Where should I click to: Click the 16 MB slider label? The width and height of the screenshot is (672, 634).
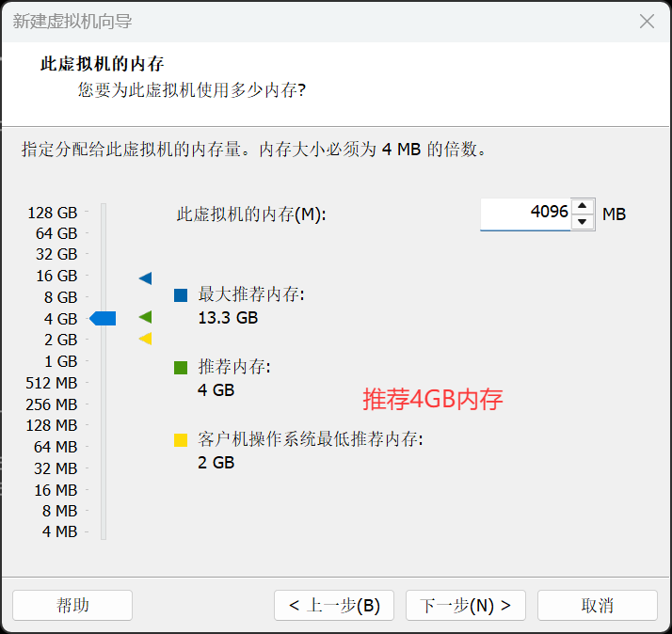pyautogui.click(x=56, y=490)
